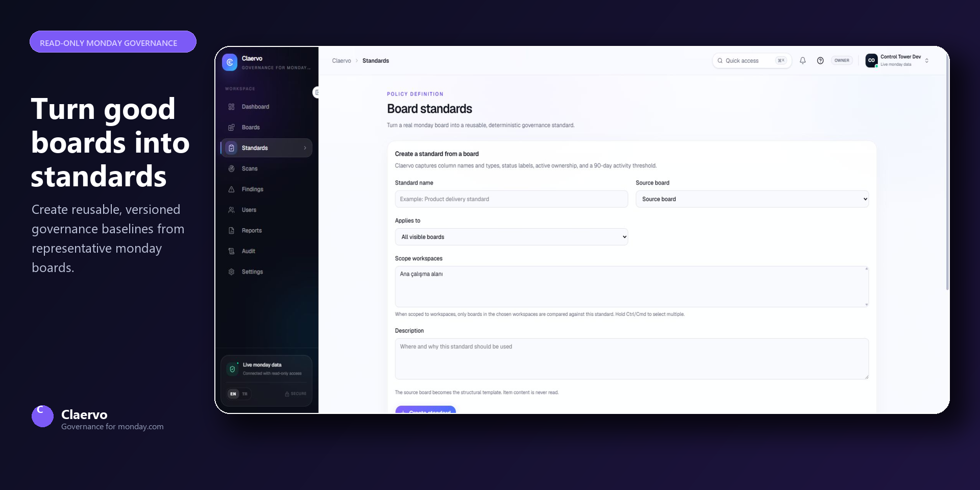Click the Control Tower Dev account name
The height and width of the screenshot is (490, 980).
pos(900,57)
